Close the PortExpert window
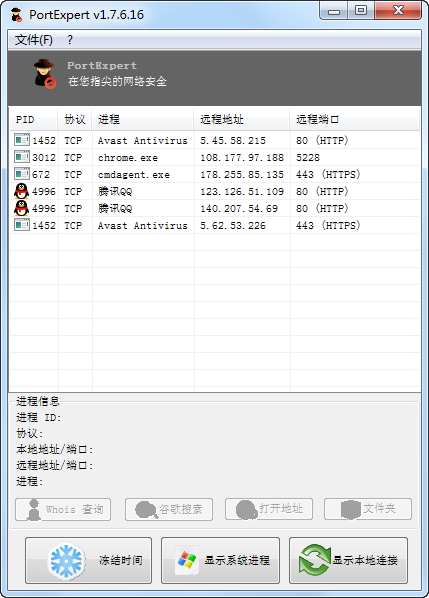The image size is (429, 598). pyautogui.click(x=398, y=10)
